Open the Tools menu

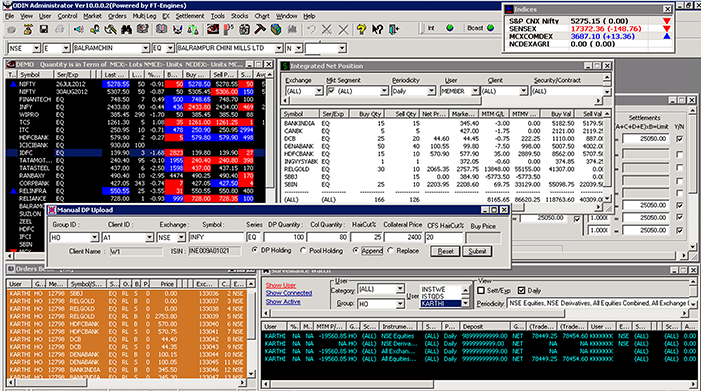click(218, 16)
